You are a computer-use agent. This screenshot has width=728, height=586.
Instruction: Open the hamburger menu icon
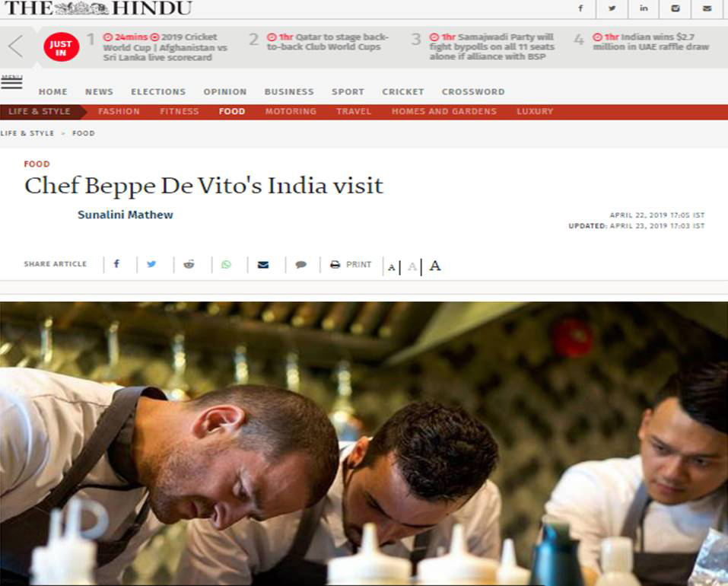tap(11, 81)
